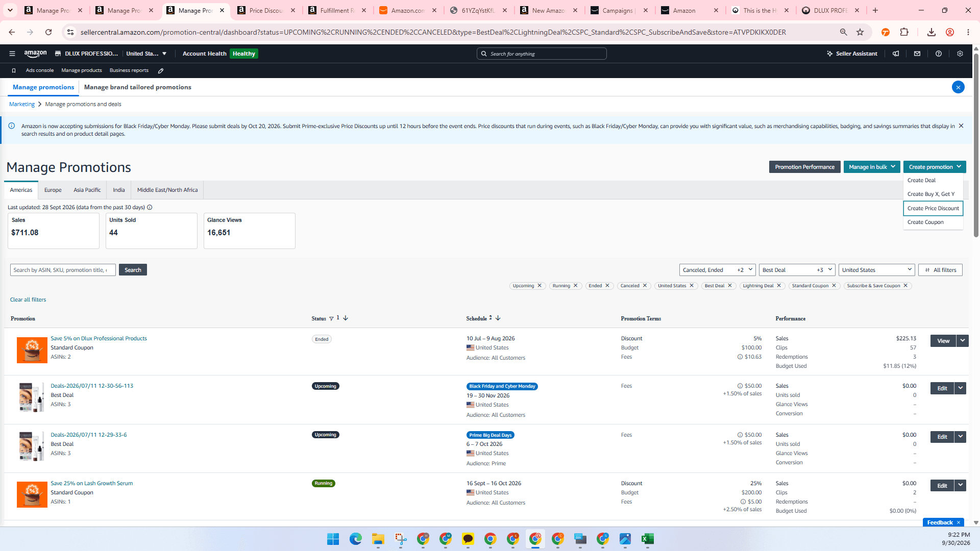Open the Best Deal type dropdown
Image resolution: width=980 pixels, height=551 pixels.
(797, 270)
